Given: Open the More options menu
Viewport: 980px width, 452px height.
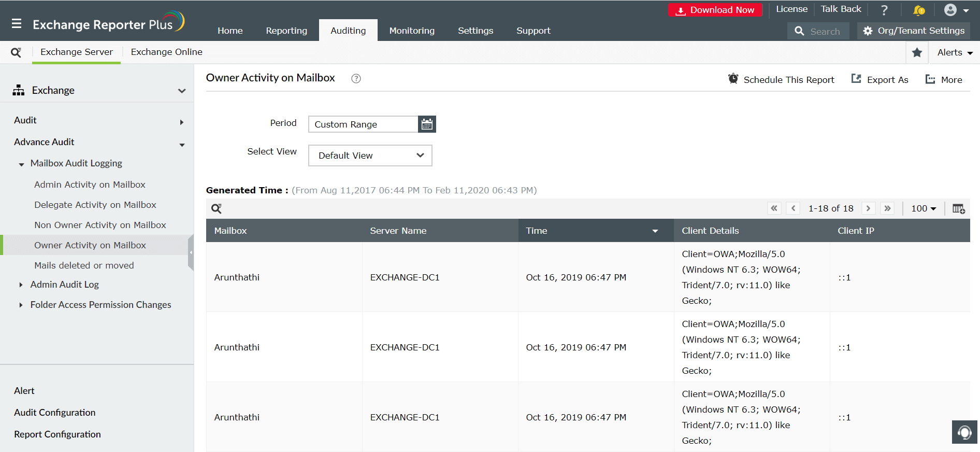Looking at the screenshot, I should click(x=944, y=79).
